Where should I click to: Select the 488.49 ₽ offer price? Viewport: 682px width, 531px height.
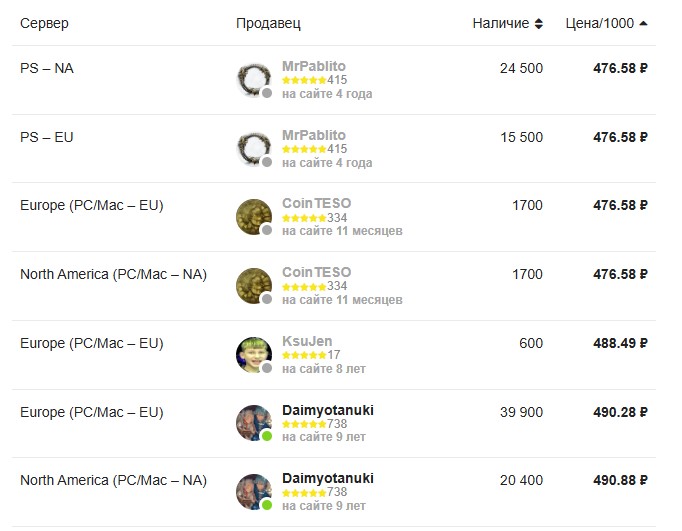click(x=620, y=343)
